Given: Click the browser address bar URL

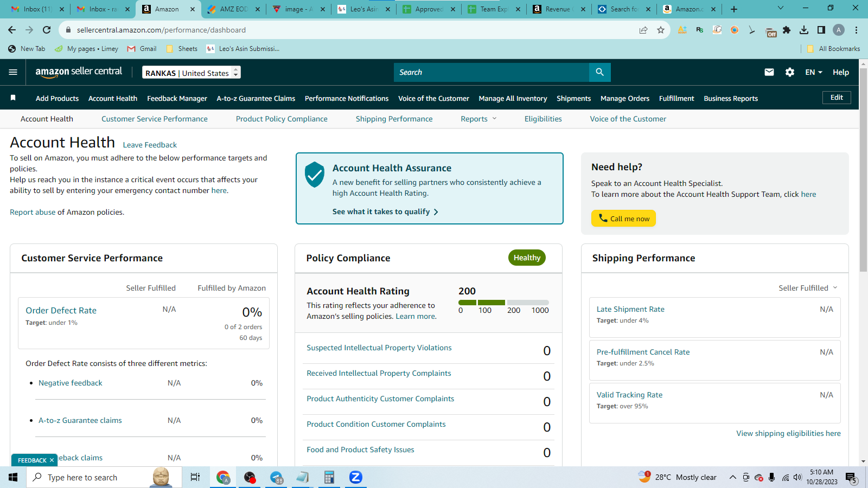Looking at the screenshot, I should pyautogui.click(x=161, y=30).
